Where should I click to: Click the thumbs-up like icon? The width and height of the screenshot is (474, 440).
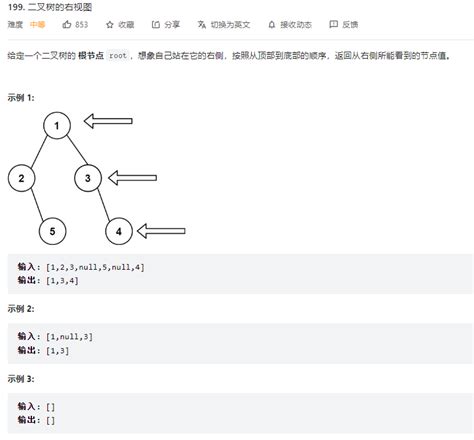point(67,24)
